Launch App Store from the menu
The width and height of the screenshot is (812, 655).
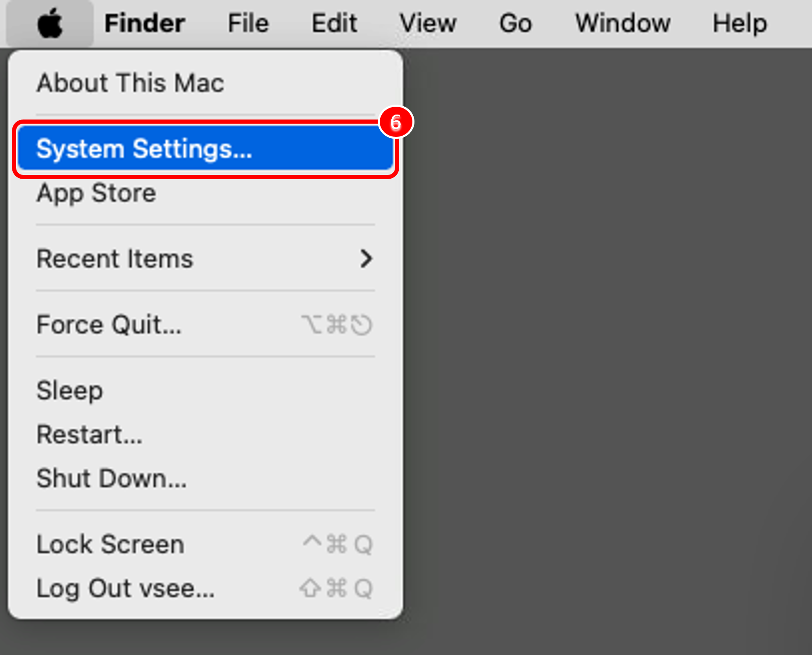[96, 193]
